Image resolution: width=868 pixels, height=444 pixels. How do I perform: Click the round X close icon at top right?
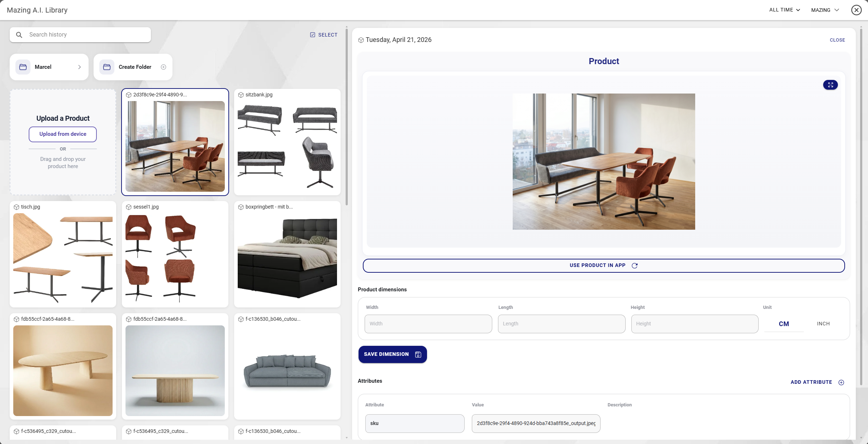pyautogui.click(x=857, y=10)
